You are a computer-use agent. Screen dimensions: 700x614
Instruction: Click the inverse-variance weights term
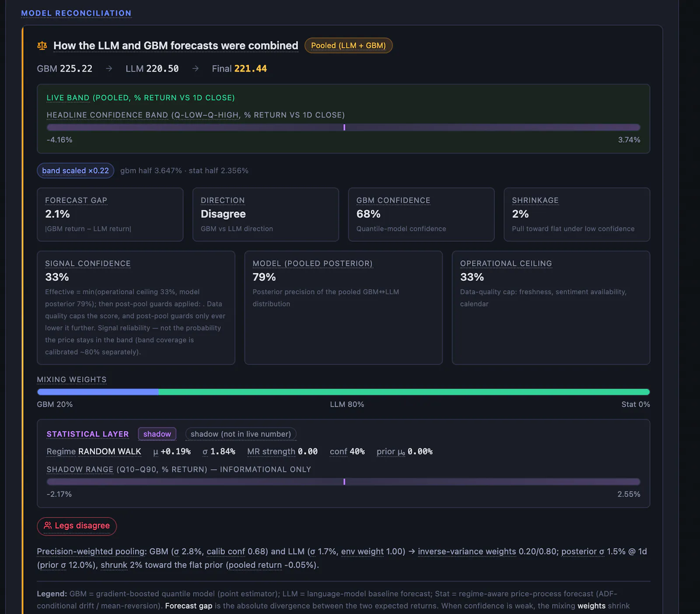(x=467, y=551)
